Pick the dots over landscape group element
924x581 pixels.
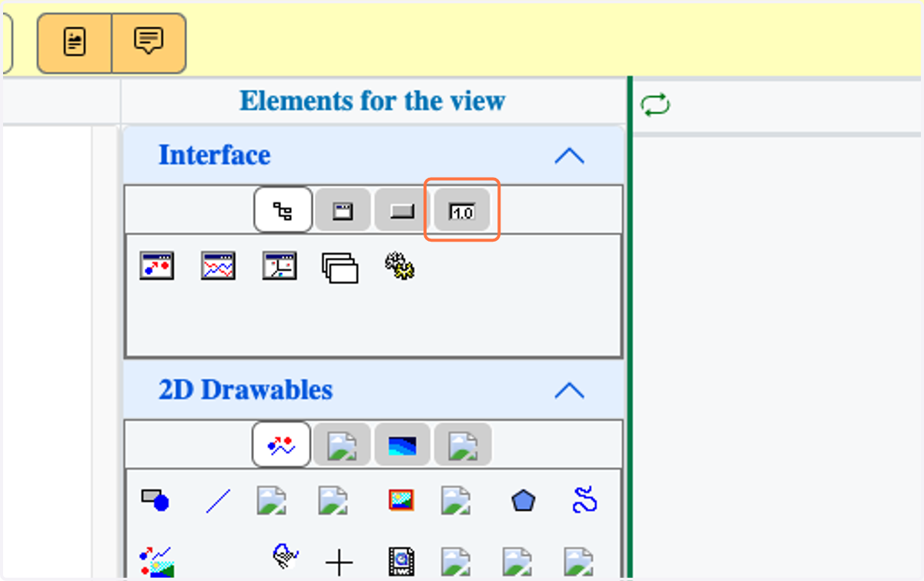click(156, 562)
